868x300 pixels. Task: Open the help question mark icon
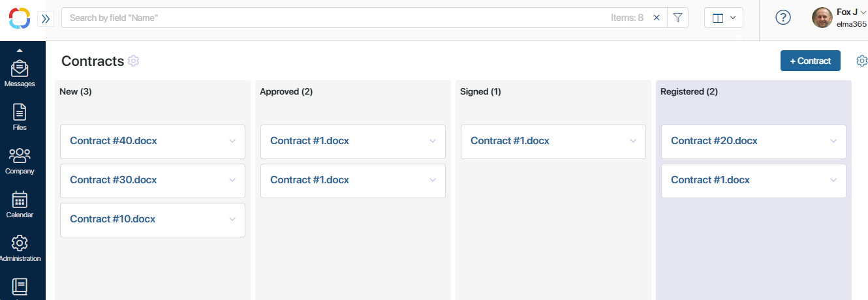tap(783, 18)
